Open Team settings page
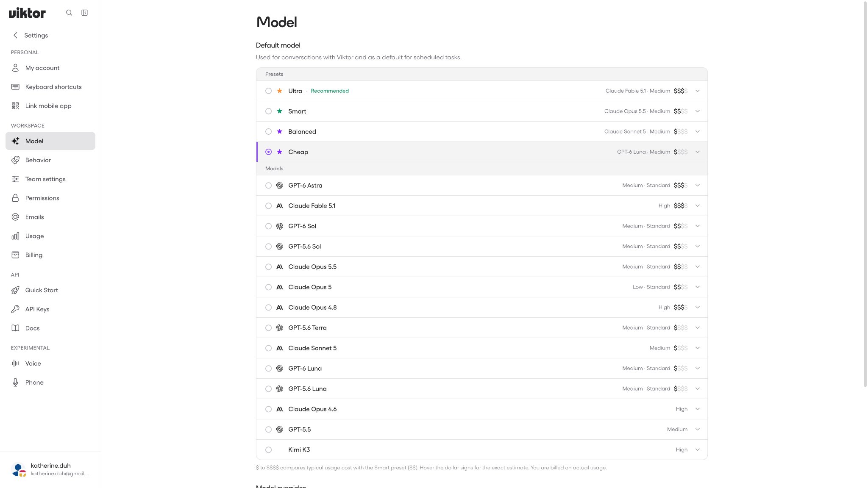 click(50, 179)
